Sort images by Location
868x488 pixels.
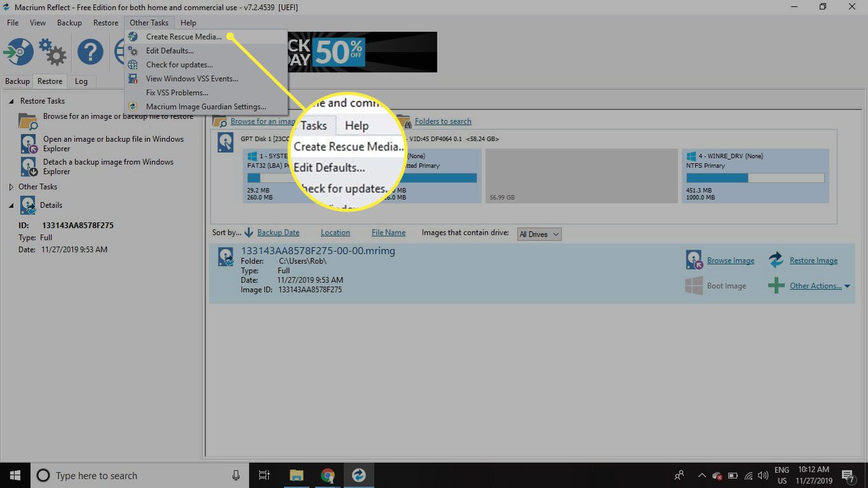tap(336, 233)
